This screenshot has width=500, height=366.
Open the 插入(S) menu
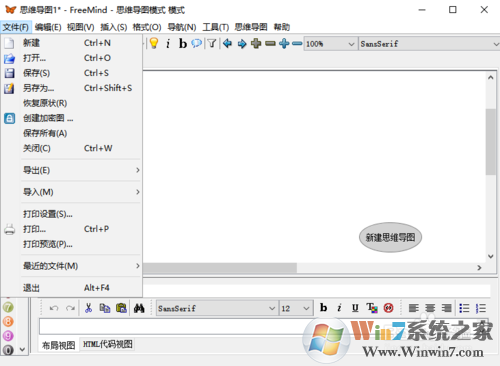click(114, 27)
